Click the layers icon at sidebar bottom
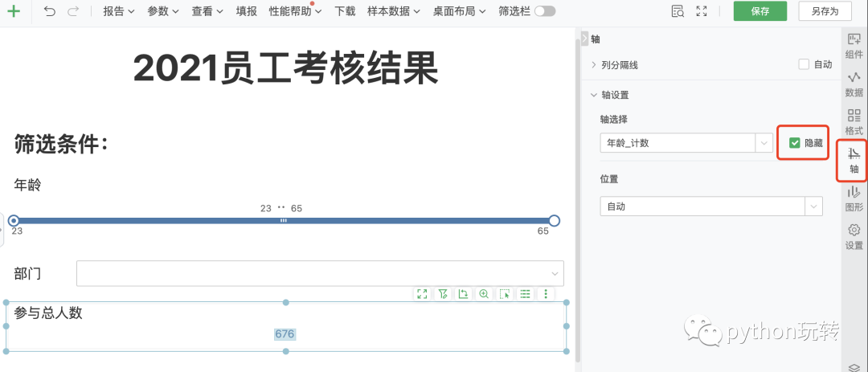Screen dimensions: 868x372 point(854,367)
